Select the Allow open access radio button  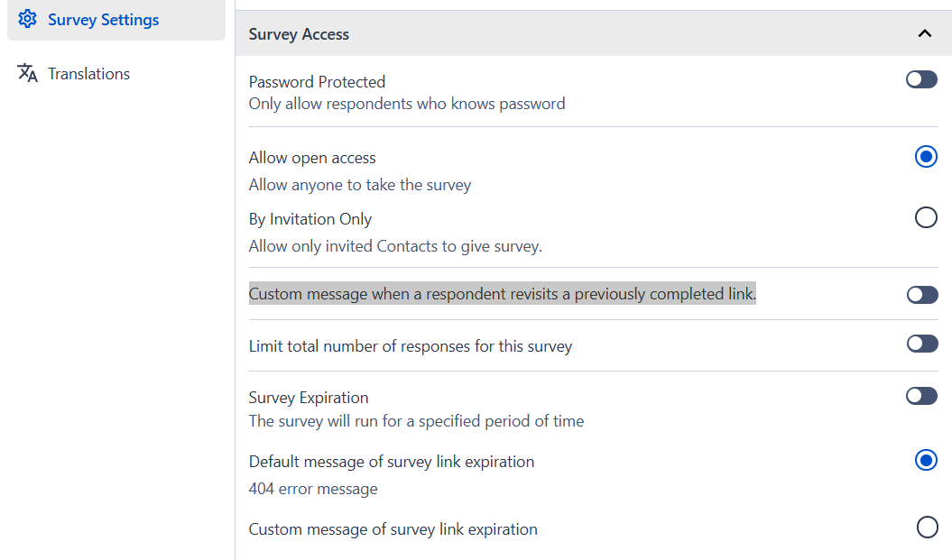[x=926, y=156]
